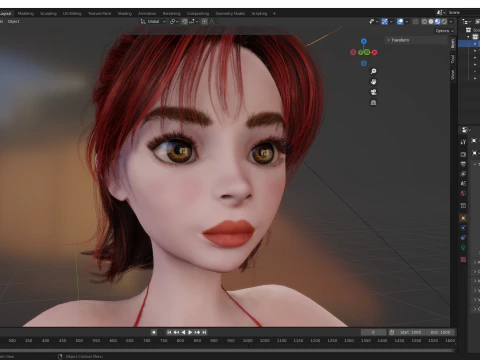Image resolution: width=480 pixels, height=360 pixels.
Task: Open the Render properties tab
Action: [x=463, y=154]
